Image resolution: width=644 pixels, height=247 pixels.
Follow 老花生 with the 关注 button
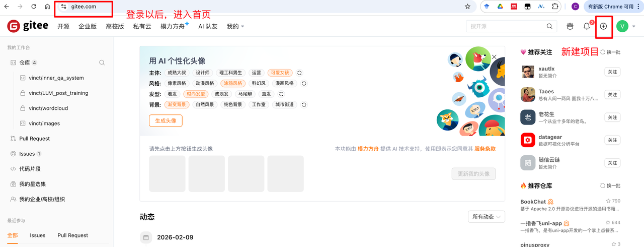pyautogui.click(x=612, y=117)
